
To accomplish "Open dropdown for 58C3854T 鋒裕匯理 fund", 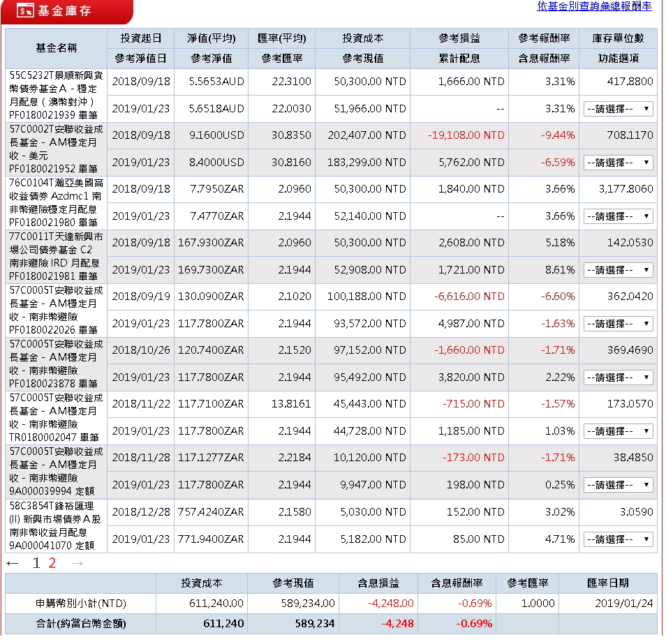I will pos(617,539).
